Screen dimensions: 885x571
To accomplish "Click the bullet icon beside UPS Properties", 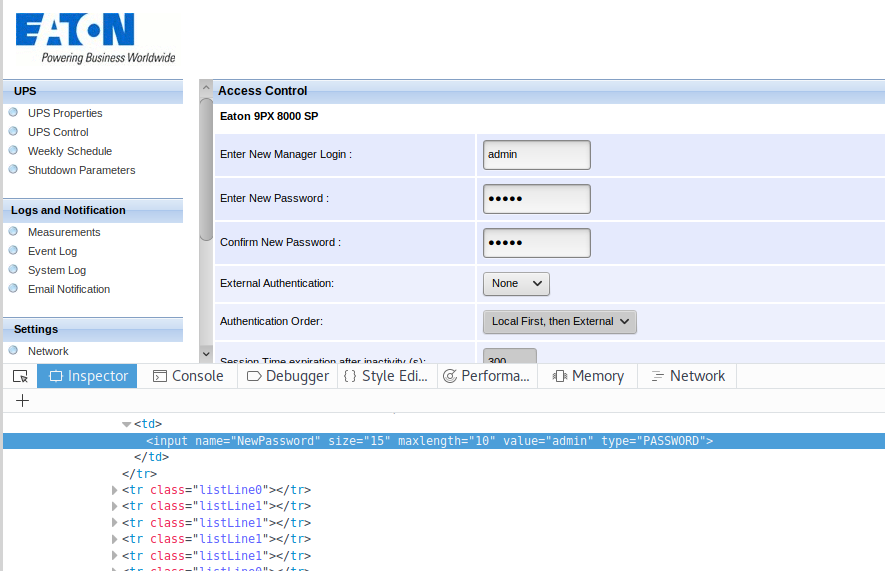I will (14, 112).
